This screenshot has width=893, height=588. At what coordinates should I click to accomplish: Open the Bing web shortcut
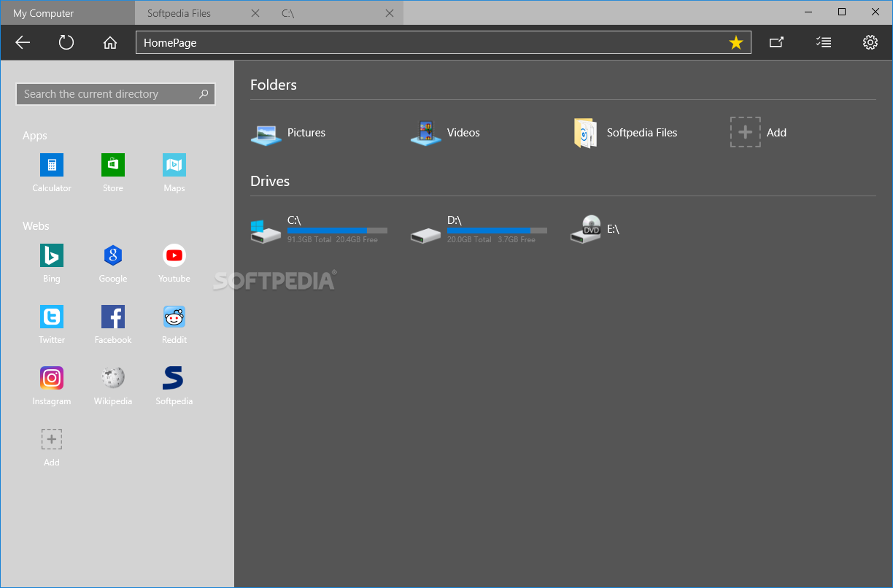[52, 263]
